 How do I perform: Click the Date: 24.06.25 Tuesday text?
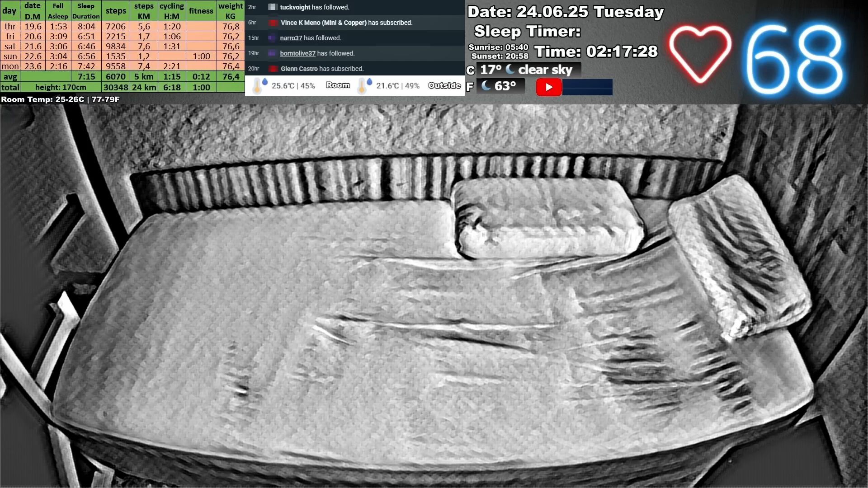pos(566,12)
